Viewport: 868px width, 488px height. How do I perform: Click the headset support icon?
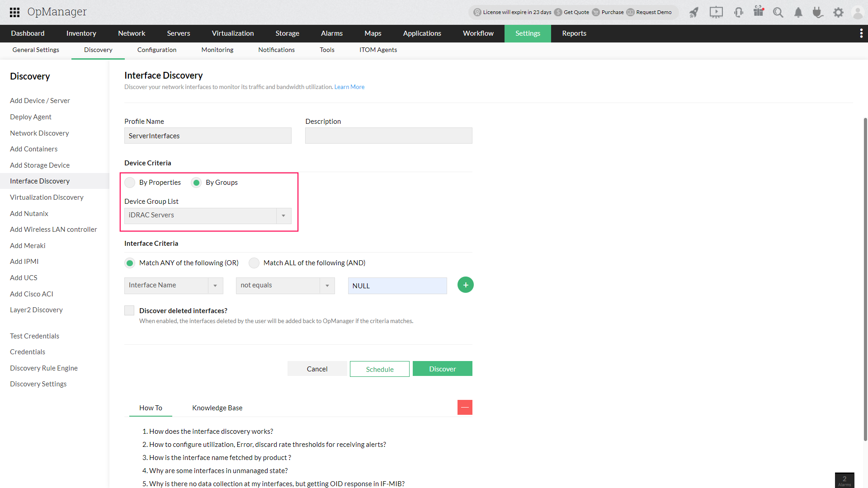739,12
